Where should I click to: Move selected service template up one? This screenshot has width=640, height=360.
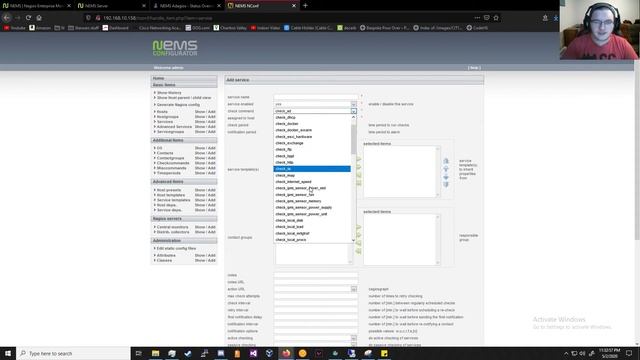click(446, 169)
